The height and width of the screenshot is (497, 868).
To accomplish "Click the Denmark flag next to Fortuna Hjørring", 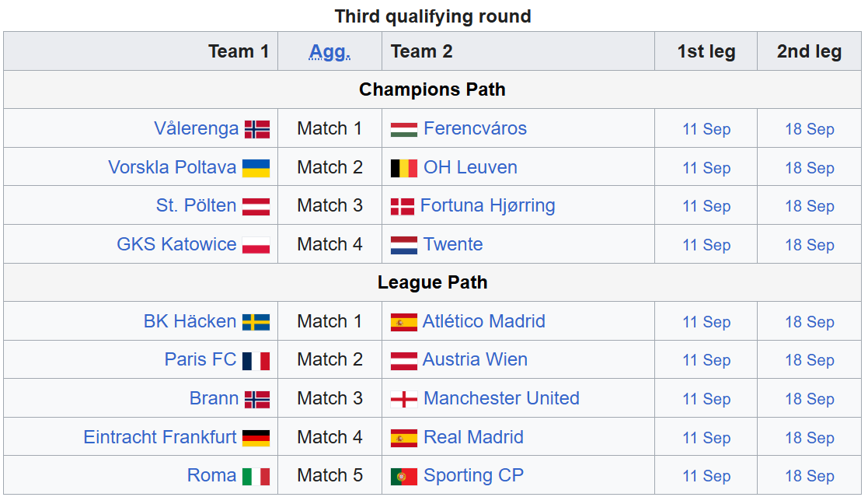I will point(403,206).
